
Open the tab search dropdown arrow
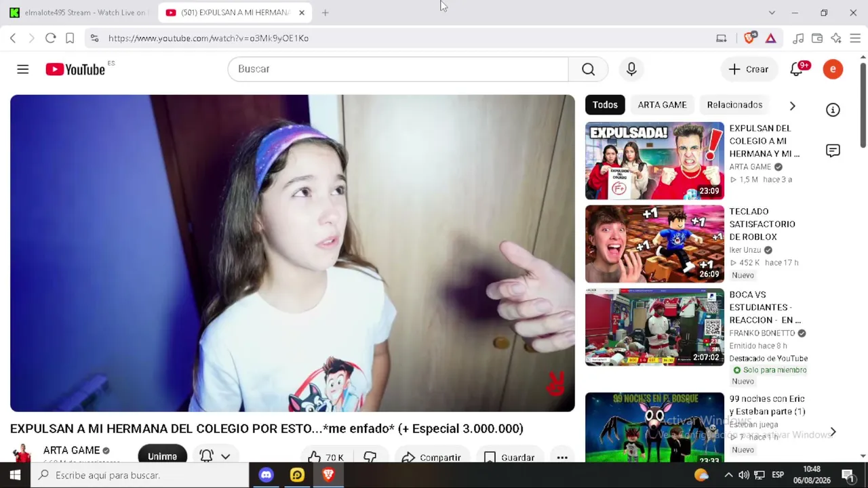click(772, 12)
